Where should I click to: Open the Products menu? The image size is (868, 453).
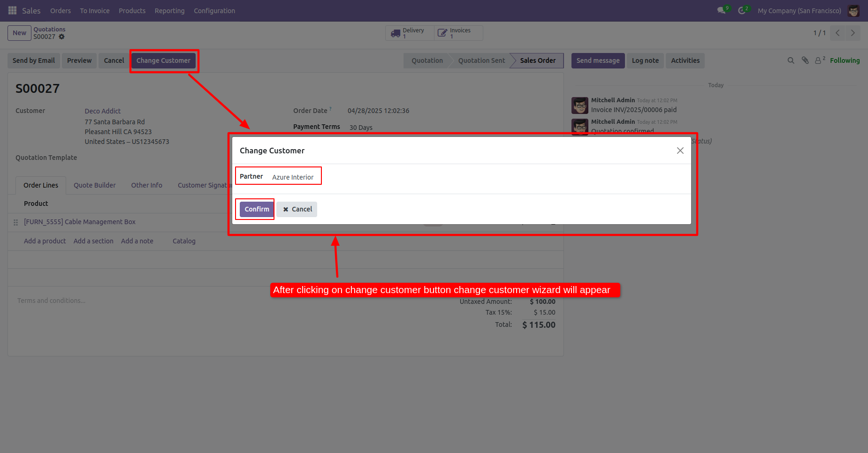(132, 10)
